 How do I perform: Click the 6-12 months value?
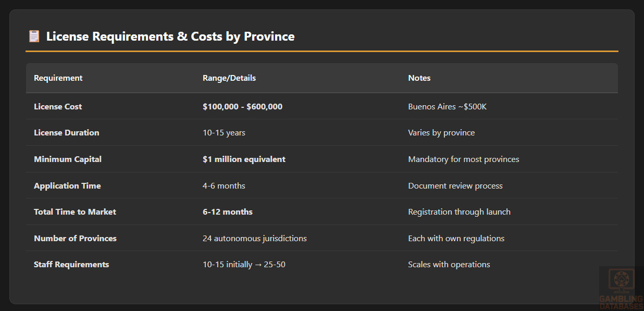pyautogui.click(x=228, y=212)
